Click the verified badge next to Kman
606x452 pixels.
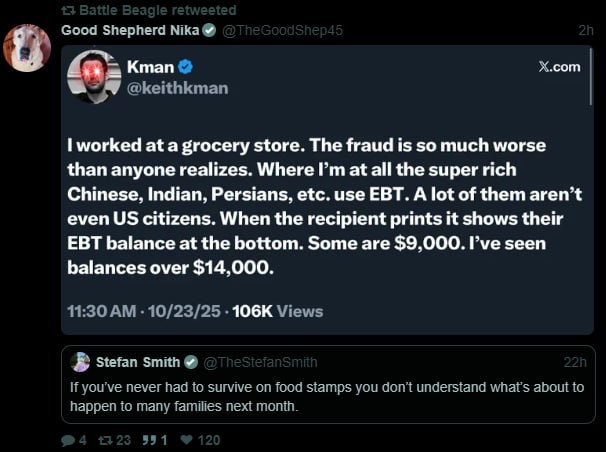tap(186, 67)
